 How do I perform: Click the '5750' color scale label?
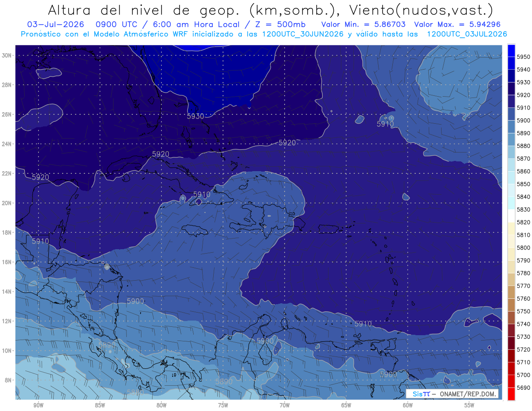coord(524,311)
